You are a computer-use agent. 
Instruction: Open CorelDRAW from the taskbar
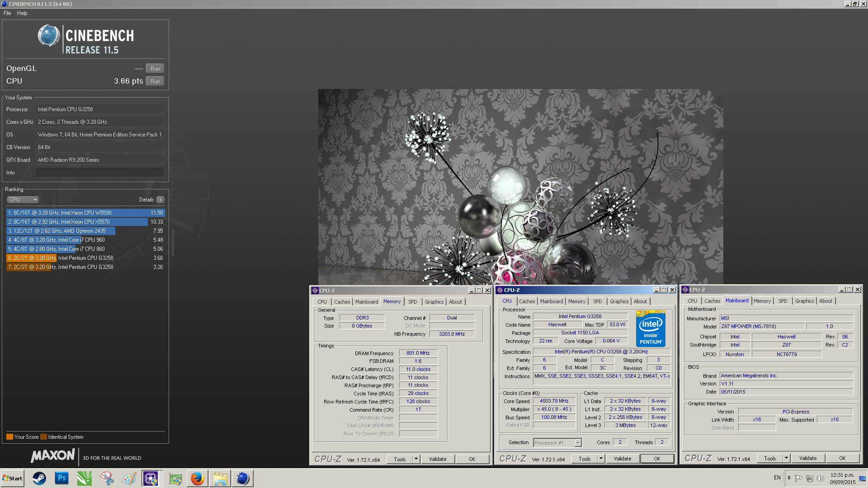click(85, 478)
